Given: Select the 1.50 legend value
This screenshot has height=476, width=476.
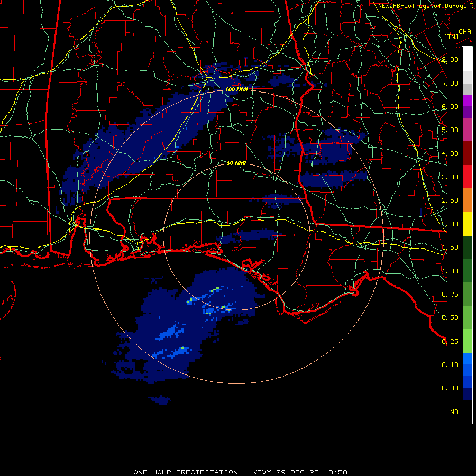Looking at the screenshot, I should click(x=450, y=248).
